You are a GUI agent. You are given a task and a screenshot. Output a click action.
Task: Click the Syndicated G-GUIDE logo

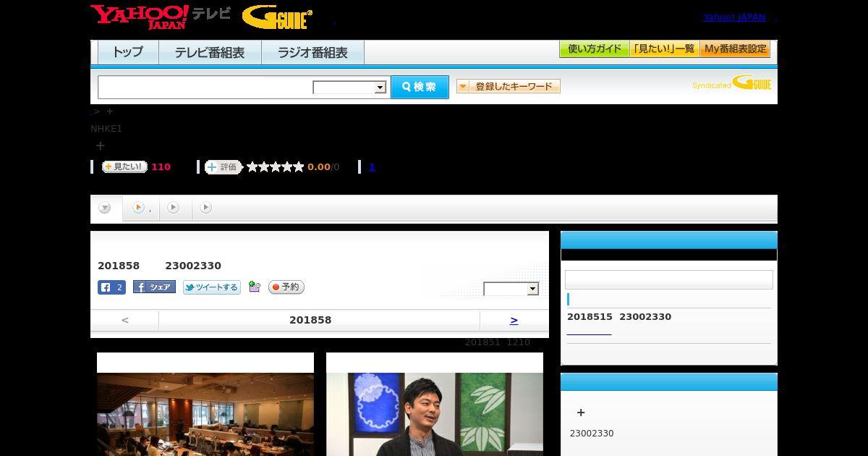coord(732,83)
